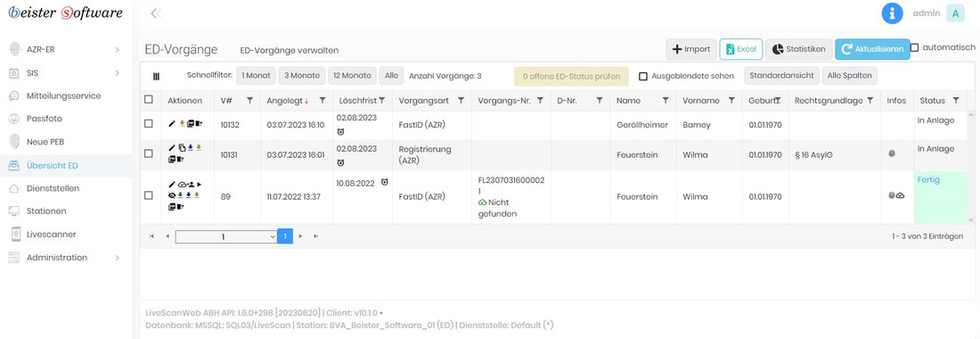Screen dimensions: 980x339
Task: Click the green cloud icon beside "Nicht gefunden"
Action: [x=482, y=203]
